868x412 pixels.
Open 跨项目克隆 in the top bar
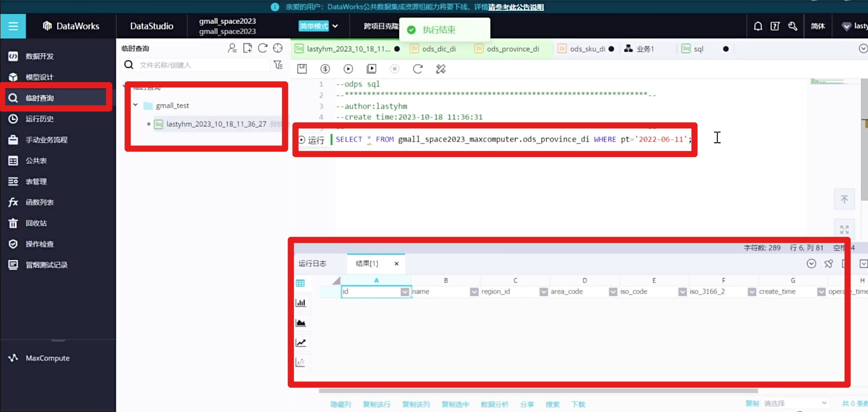(x=381, y=26)
